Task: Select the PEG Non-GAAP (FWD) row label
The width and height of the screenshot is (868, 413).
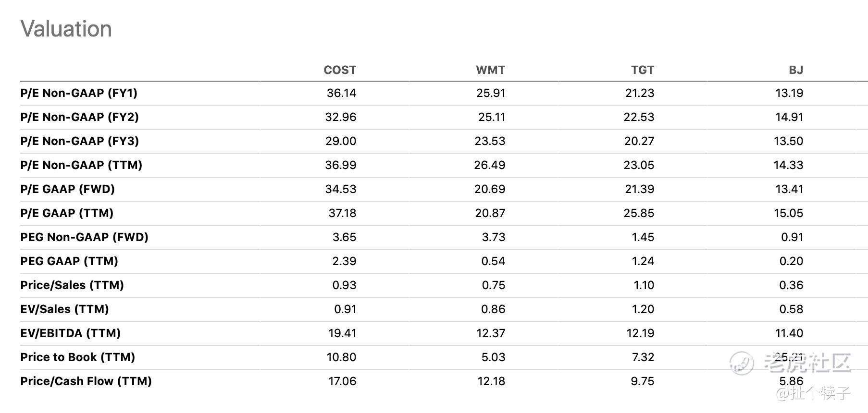Action: tap(84, 237)
